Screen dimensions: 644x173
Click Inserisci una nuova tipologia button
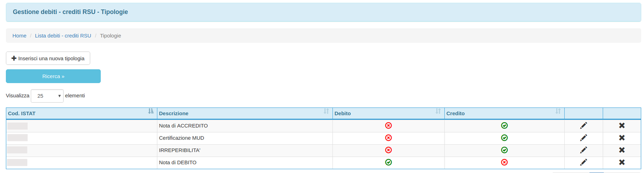[48, 59]
